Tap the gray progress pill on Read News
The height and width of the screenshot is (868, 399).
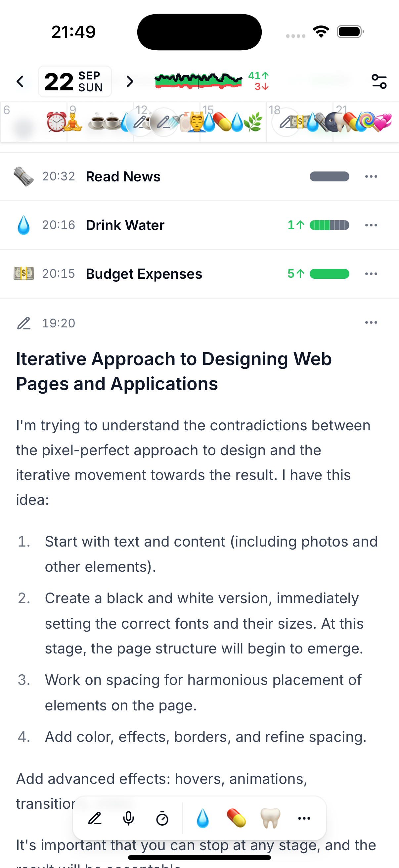tap(329, 176)
